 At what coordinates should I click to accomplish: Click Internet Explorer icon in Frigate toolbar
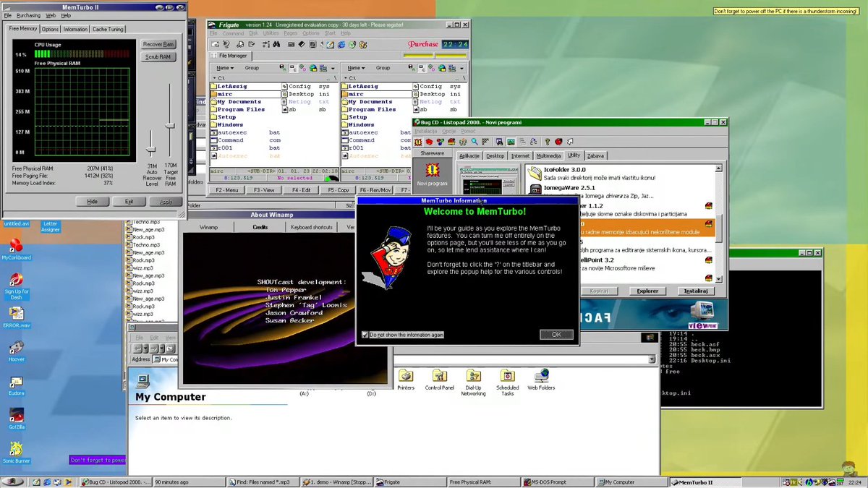[x=341, y=45]
